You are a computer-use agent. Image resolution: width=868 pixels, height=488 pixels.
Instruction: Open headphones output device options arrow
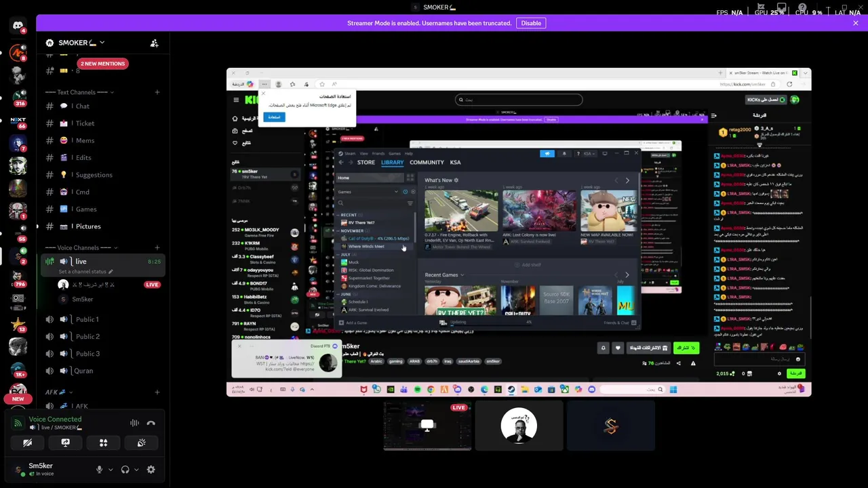pyautogui.click(x=136, y=469)
